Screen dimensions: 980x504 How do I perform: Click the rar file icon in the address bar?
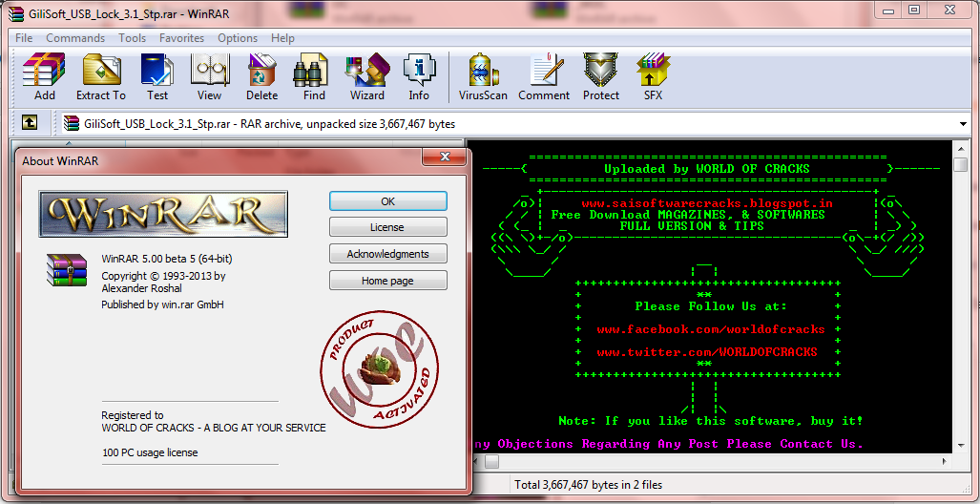(72, 124)
